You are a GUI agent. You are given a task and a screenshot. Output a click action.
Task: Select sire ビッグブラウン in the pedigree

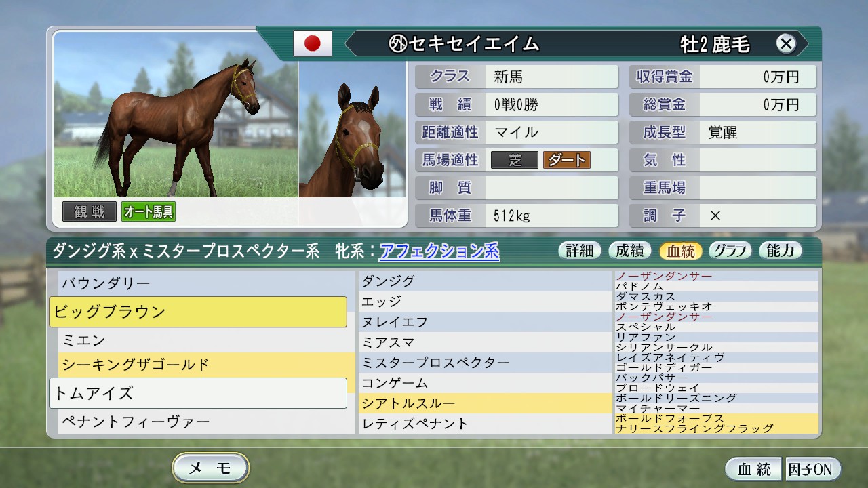point(198,312)
